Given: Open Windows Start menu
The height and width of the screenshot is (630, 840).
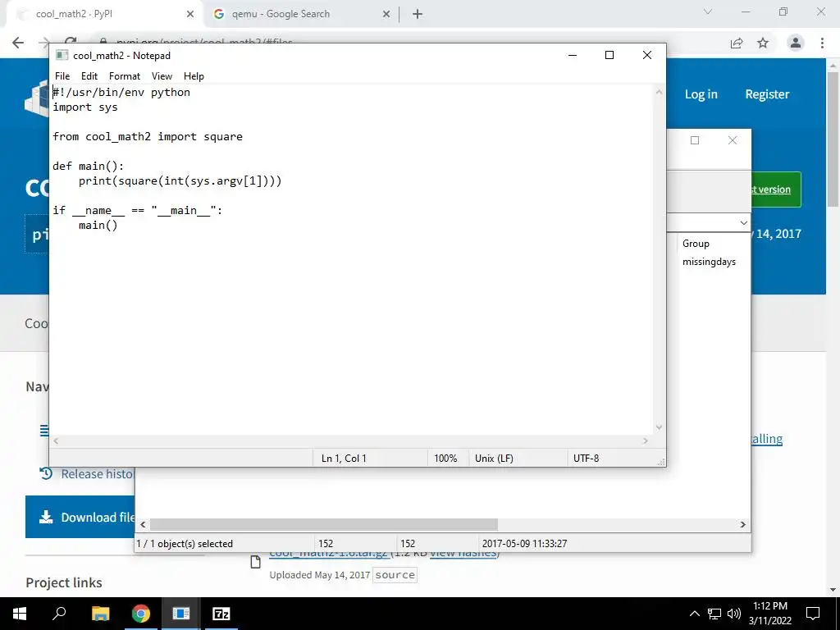Looking at the screenshot, I should pyautogui.click(x=19, y=614).
